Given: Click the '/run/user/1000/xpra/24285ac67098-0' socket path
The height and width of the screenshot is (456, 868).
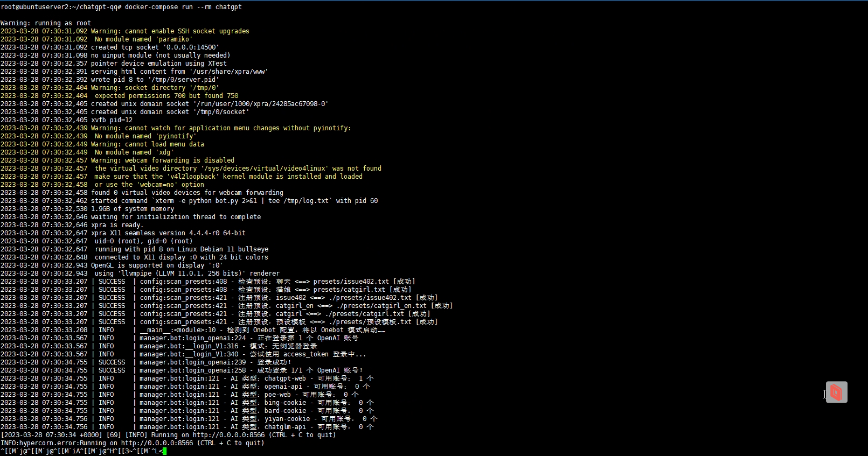Looking at the screenshot, I should (260, 104).
